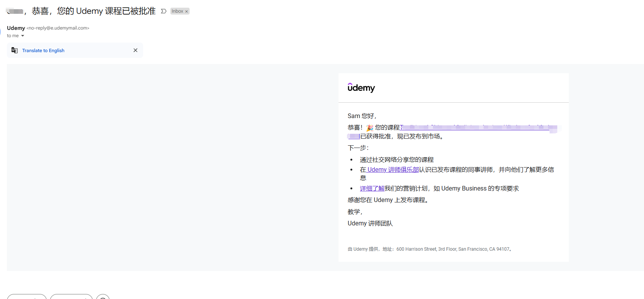Click the 'Sam 您好' greeting line
The width and height of the screenshot is (644, 299).
tap(362, 116)
